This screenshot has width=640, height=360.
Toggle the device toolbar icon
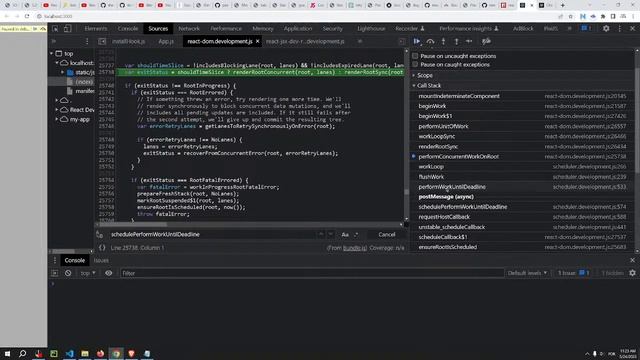click(x=68, y=29)
